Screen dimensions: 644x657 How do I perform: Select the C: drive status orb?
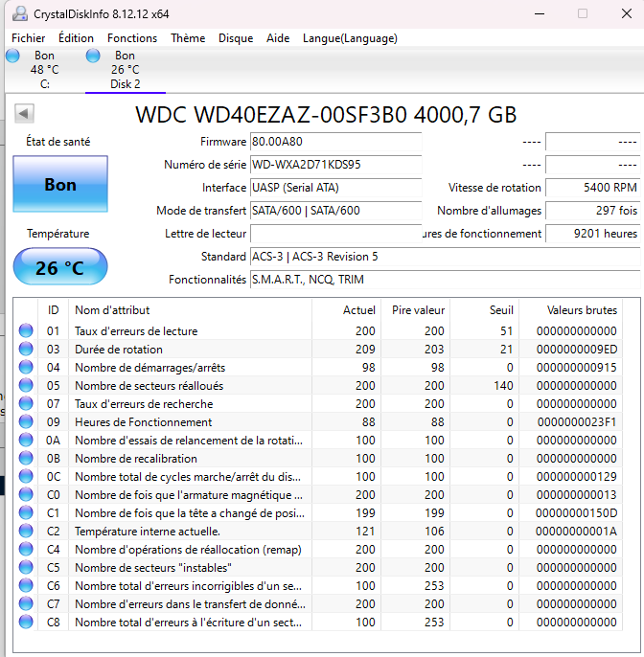[12, 57]
